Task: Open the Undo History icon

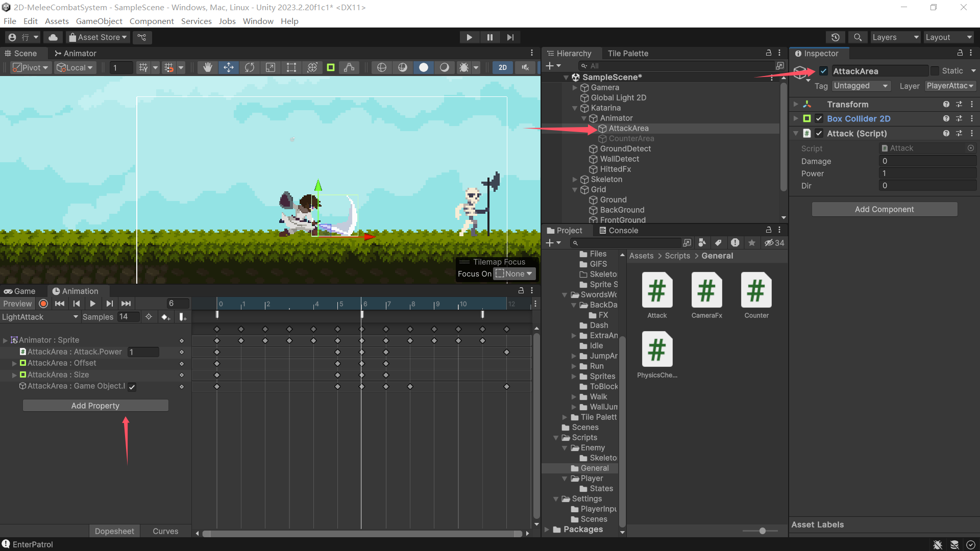Action: [836, 37]
